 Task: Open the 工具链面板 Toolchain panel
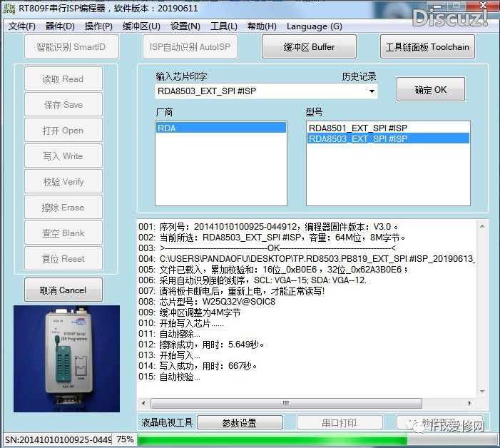pyautogui.click(x=427, y=47)
